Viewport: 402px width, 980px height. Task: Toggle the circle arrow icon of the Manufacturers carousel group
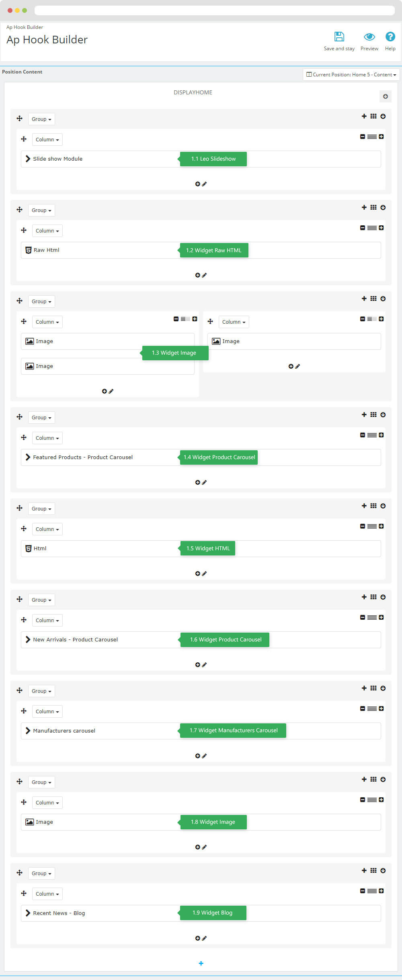pyautogui.click(x=383, y=688)
